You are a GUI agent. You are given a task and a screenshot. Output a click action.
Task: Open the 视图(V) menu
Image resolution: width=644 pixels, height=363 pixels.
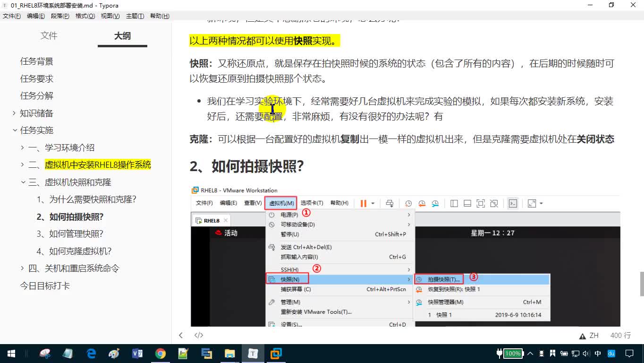(x=110, y=16)
